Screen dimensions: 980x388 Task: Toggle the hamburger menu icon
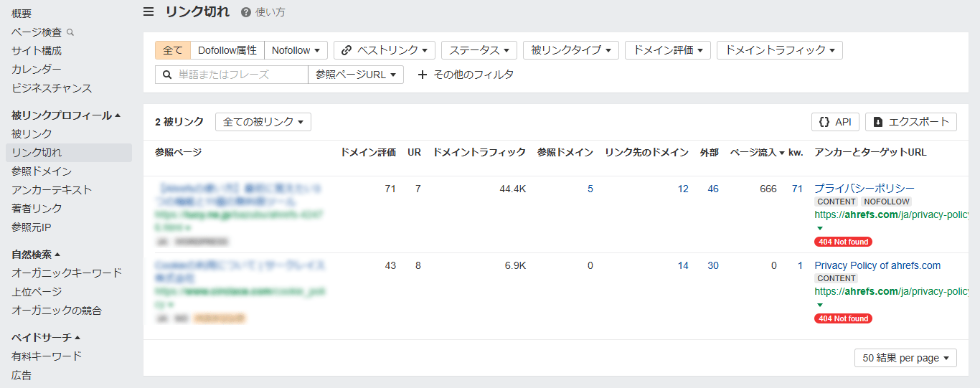149,11
